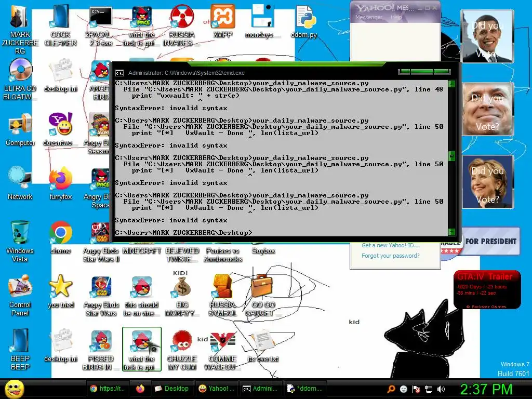Open the PISSED BIRDS IN shortcut
This screenshot has width=532, height=399.
pyautogui.click(x=101, y=341)
